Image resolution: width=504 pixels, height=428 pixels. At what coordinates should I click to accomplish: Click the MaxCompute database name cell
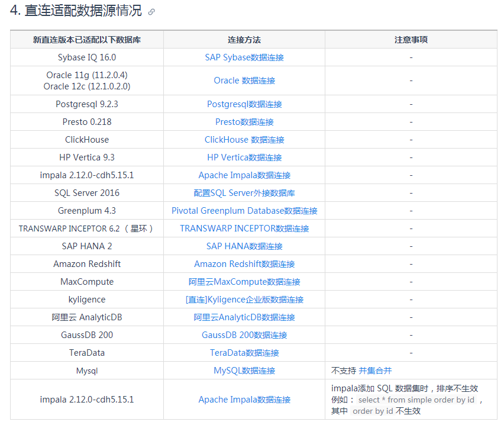tap(87, 282)
